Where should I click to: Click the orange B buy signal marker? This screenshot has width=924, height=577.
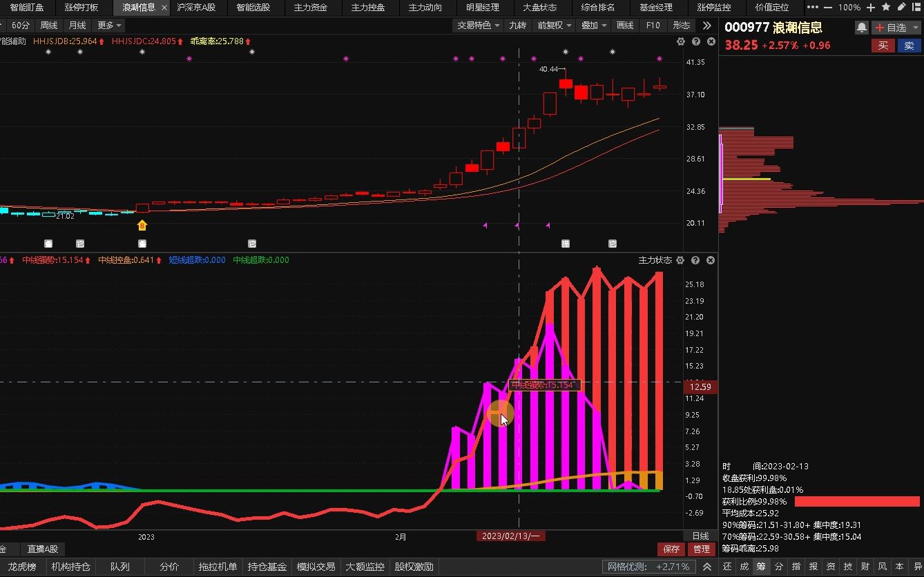pos(142,225)
